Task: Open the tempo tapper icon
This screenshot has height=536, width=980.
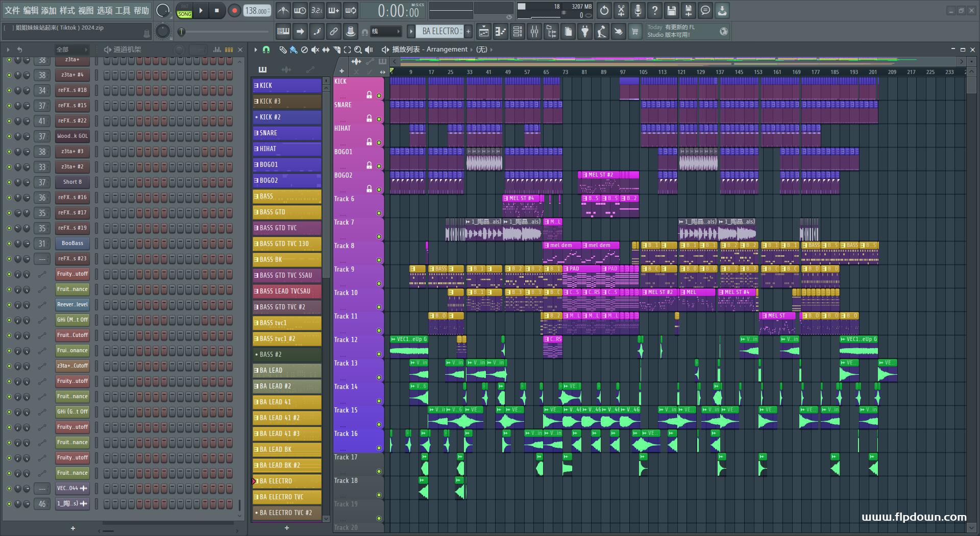Action: pos(602,32)
